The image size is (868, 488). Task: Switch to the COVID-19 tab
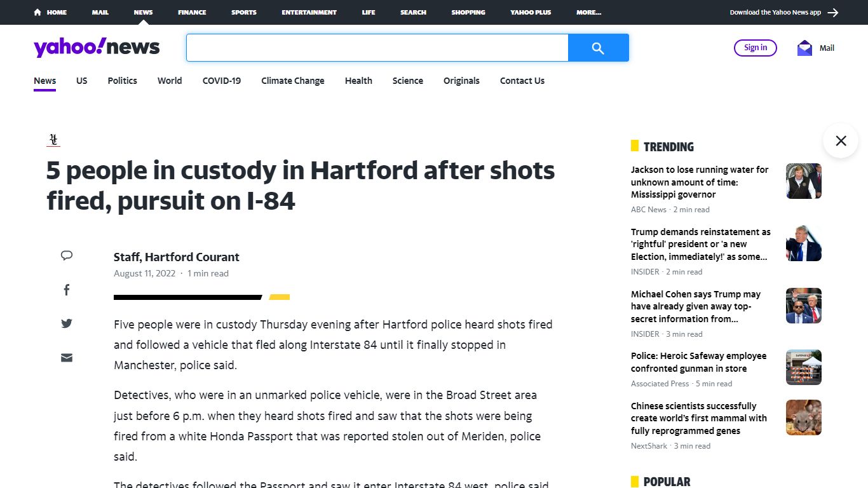(222, 81)
